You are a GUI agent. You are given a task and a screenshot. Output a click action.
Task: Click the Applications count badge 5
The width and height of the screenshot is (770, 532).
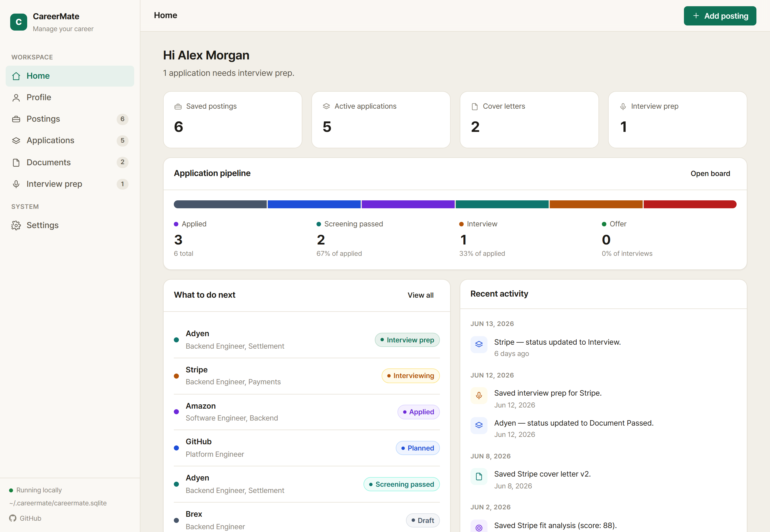[x=122, y=141]
